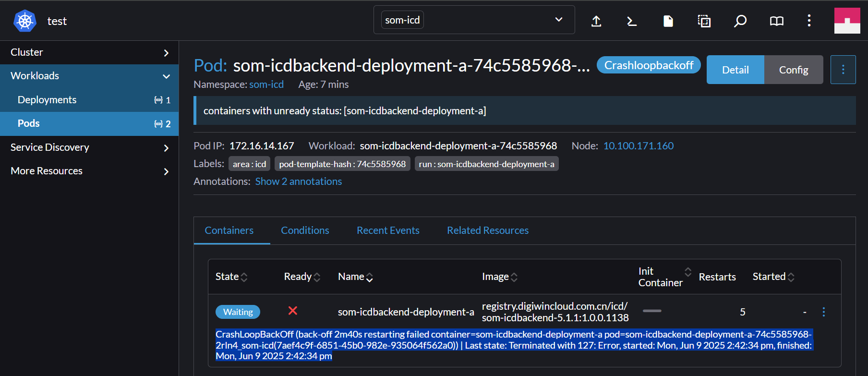Open the Recent Events tab
The width and height of the screenshot is (868, 376).
[388, 230]
